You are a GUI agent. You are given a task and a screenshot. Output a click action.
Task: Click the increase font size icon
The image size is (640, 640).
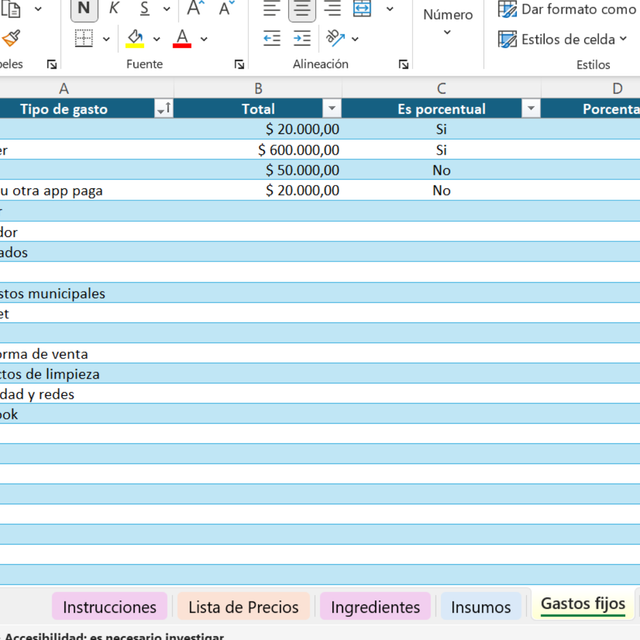(x=196, y=9)
